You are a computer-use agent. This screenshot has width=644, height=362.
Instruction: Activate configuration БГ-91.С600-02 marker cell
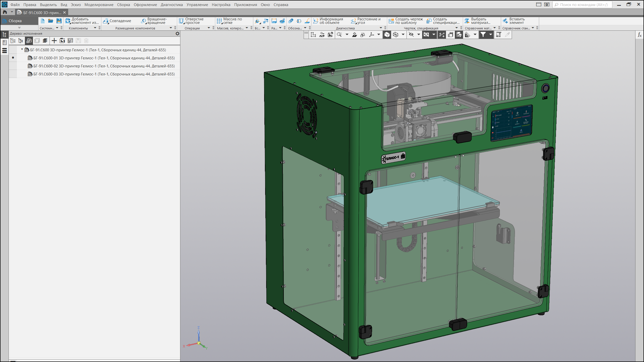[13, 66]
